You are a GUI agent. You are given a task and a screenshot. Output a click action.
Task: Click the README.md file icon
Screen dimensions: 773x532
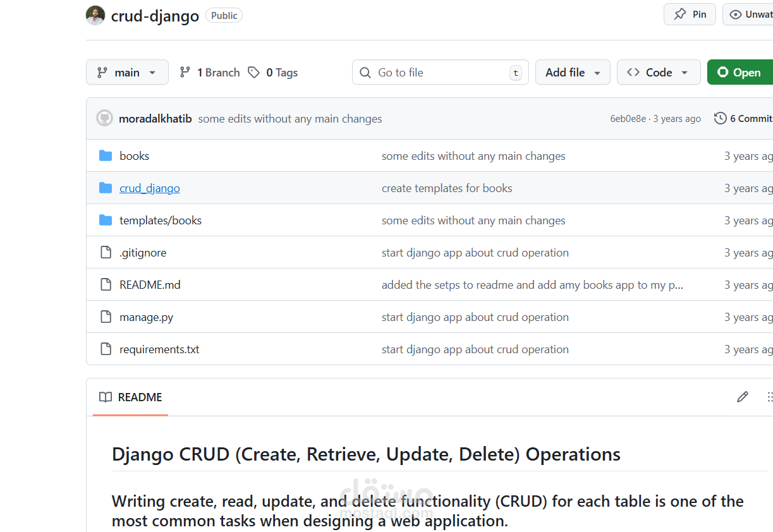coord(106,284)
